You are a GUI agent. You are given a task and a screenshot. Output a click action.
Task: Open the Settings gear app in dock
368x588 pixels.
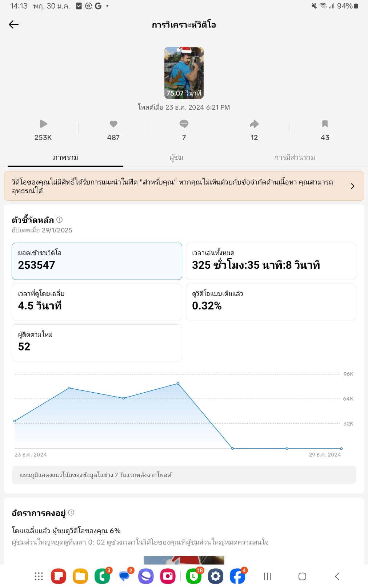(x=216, y=576)
